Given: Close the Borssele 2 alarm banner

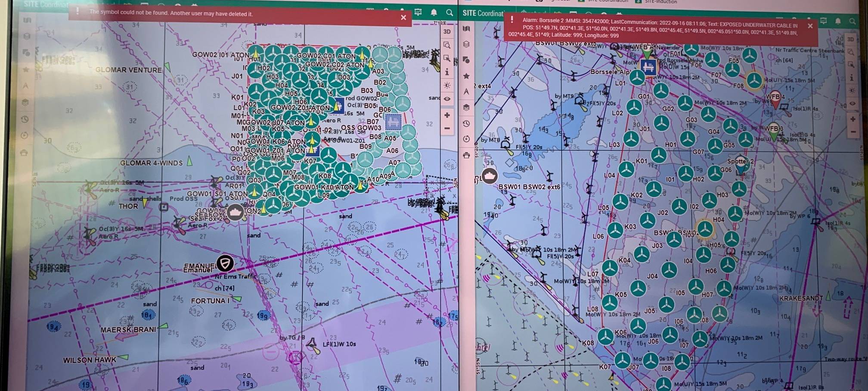Looking at the screenshot, I should click(x=810, y=26).
